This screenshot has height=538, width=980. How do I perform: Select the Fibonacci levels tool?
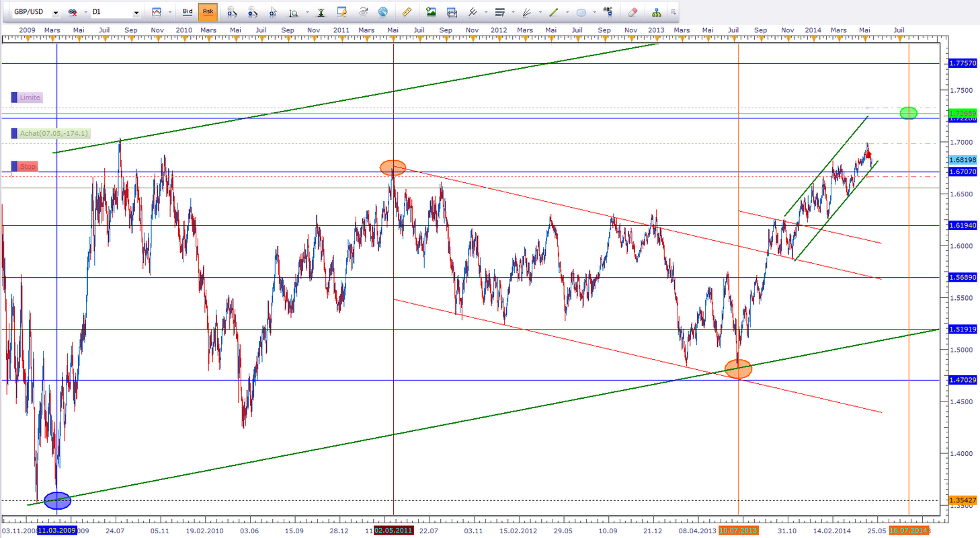coord(499,12)
